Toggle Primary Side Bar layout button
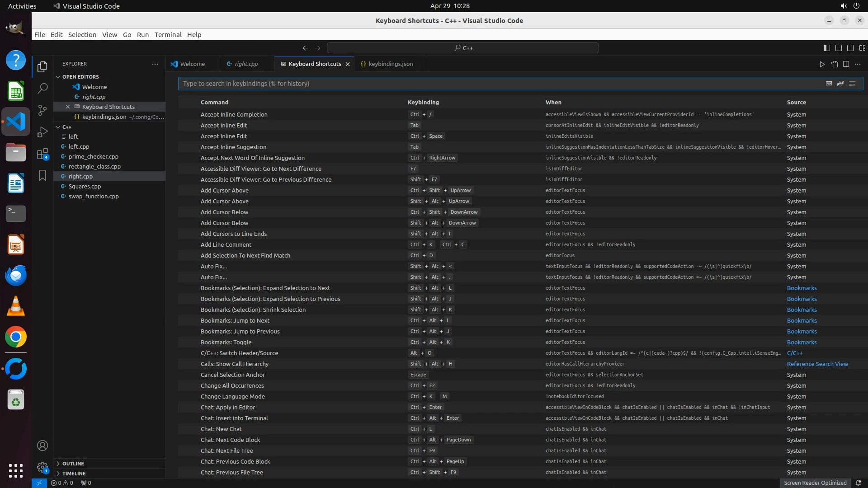The image size is (868, 488). point(826,48)
